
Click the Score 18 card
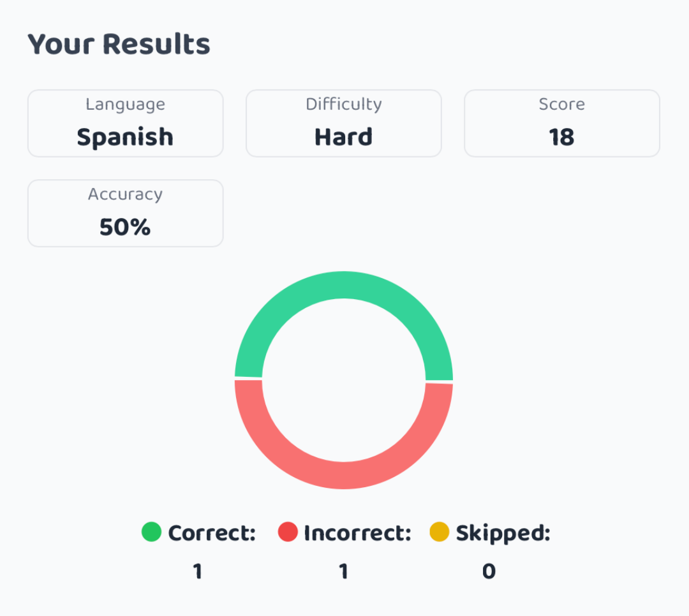click(x=562, y=124)
